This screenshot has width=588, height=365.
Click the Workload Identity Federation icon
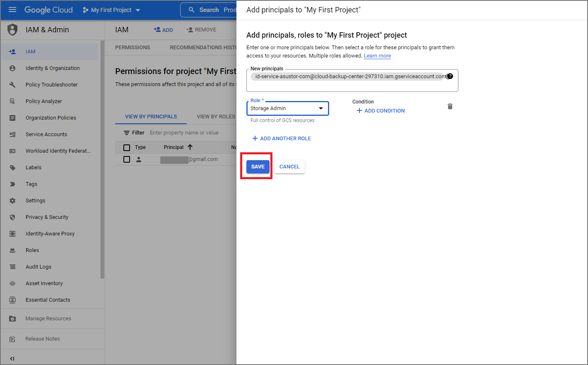coord(12,151)
